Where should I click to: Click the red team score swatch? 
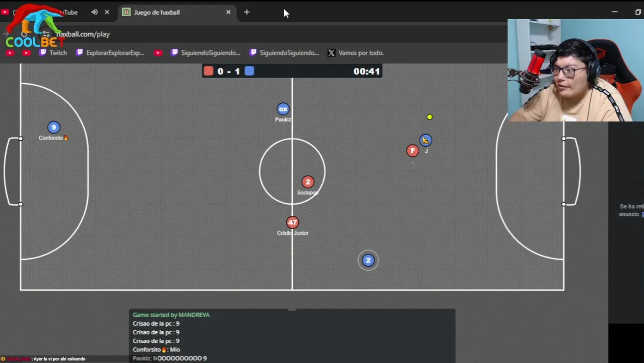(208, 71)
